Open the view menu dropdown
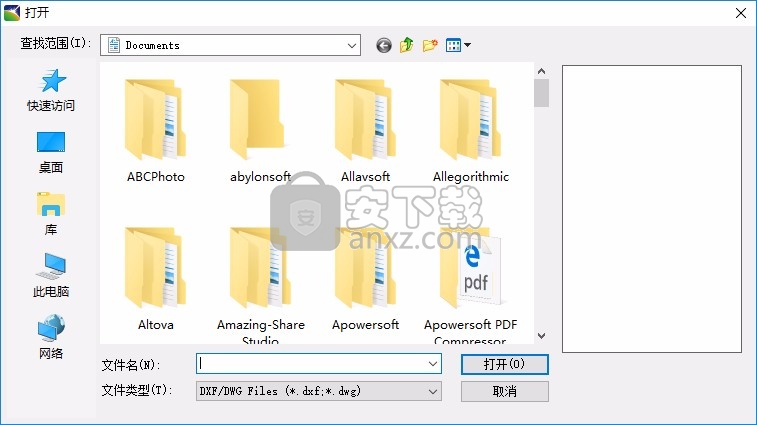 click(459, 45)
